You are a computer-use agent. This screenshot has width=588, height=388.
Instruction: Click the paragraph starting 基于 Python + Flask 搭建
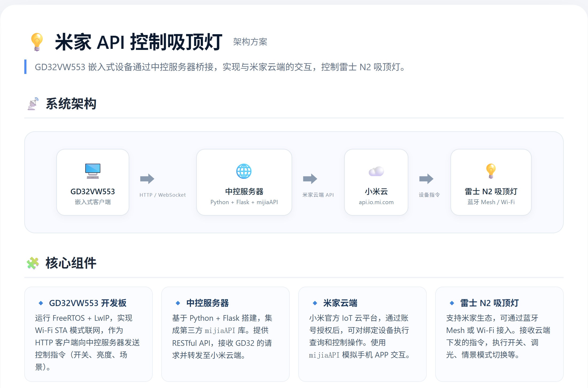tap(222, 336)
